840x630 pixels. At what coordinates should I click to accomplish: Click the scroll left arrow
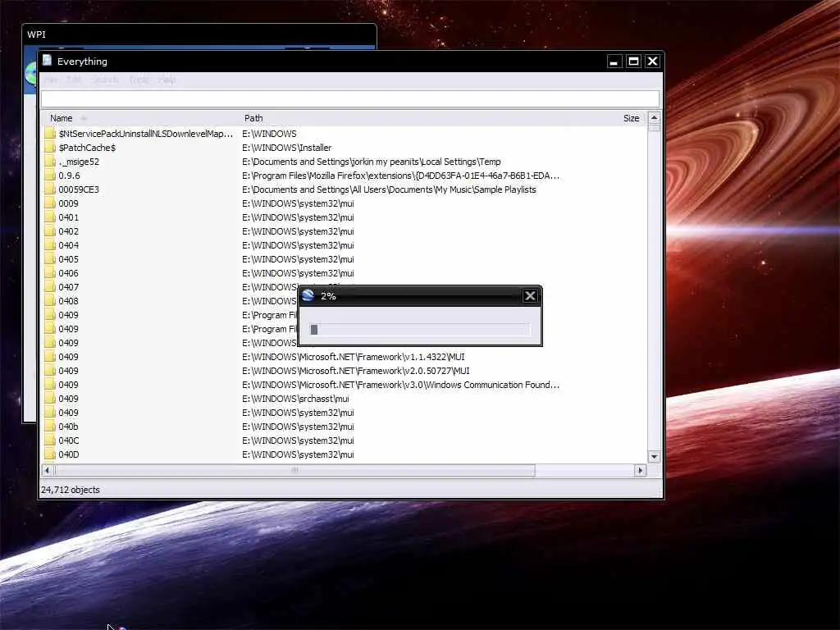coord(47,470)
